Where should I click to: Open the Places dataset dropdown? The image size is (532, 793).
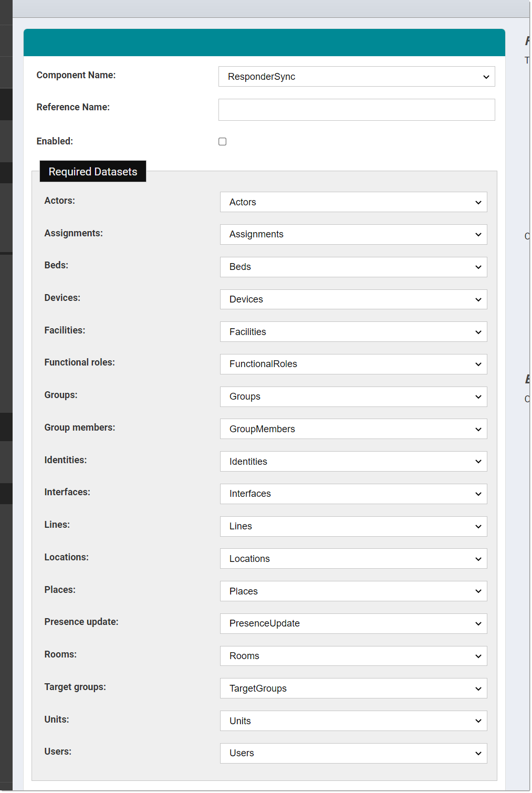353,591
